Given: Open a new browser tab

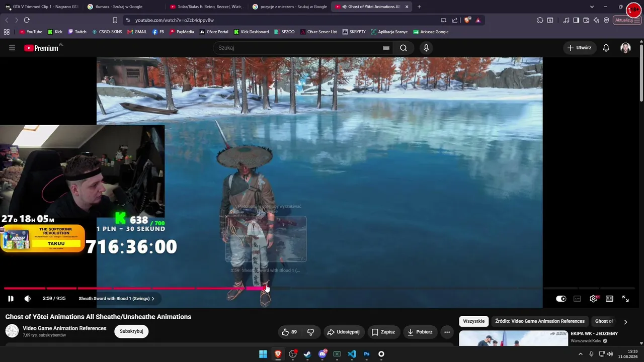Looking at the screenshot, I should pos(419,7).
